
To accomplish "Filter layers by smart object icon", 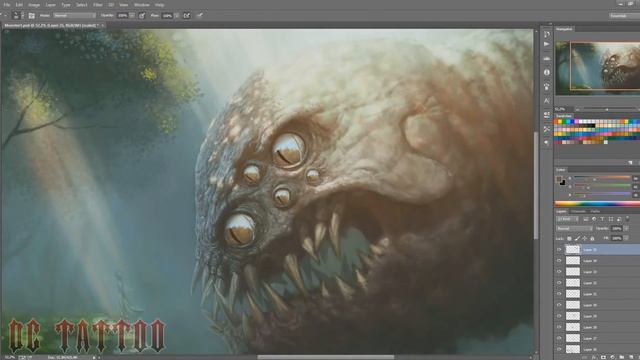I will click(x=619, y=219).
